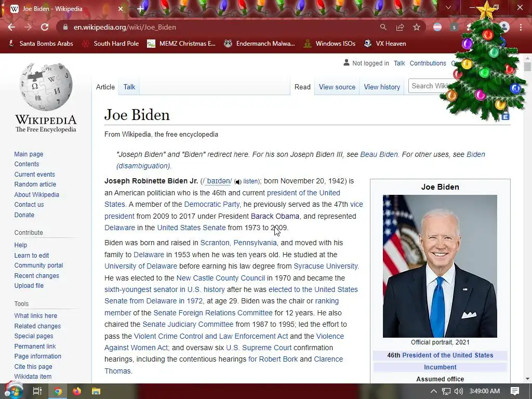Open Community portal link
The height and width of the screenshot is (399, 532).
pos(38,265)
